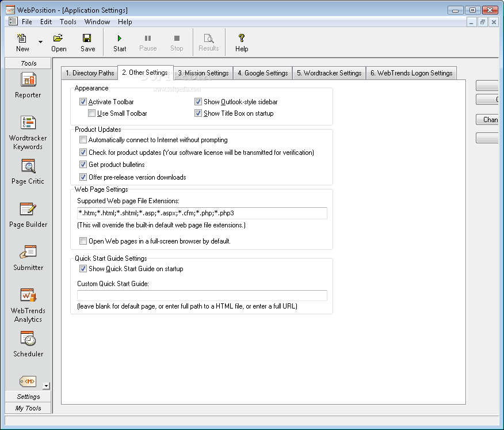Switch to Google Settings tab
504x430 pixels.
tap(262, 73)
